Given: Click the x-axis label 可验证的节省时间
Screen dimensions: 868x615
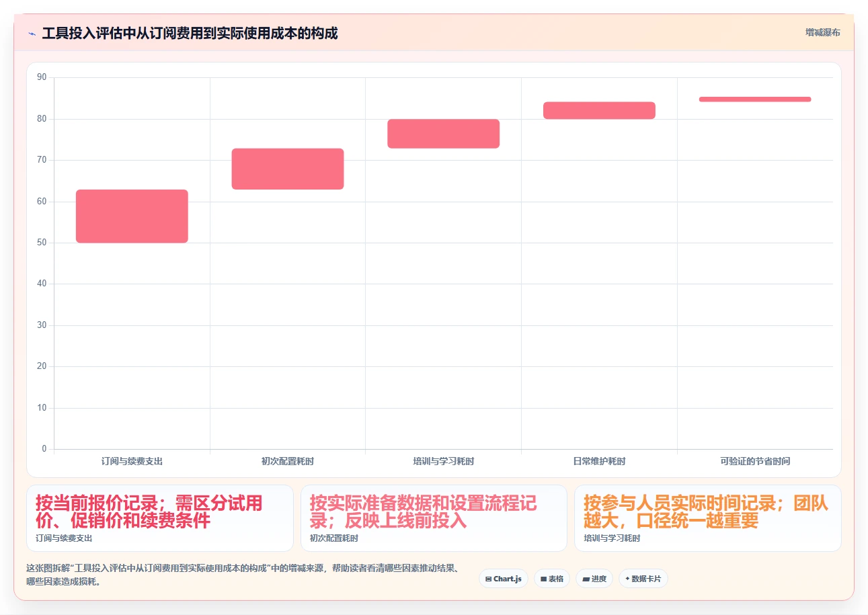Looking at the screenshot, I should point(755,461).
